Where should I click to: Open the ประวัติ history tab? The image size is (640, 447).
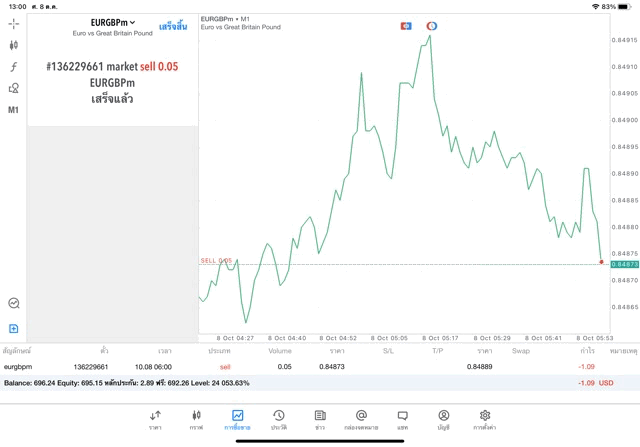click(x=278, y=419)
